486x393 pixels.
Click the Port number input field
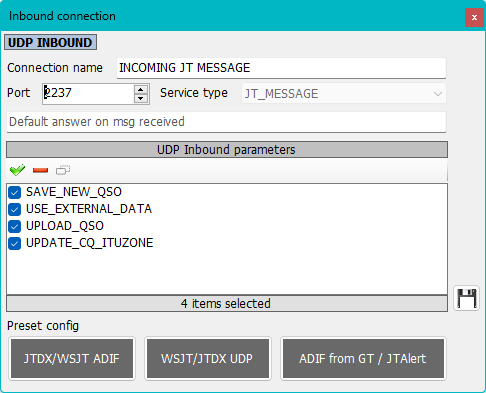pos(89,94)
